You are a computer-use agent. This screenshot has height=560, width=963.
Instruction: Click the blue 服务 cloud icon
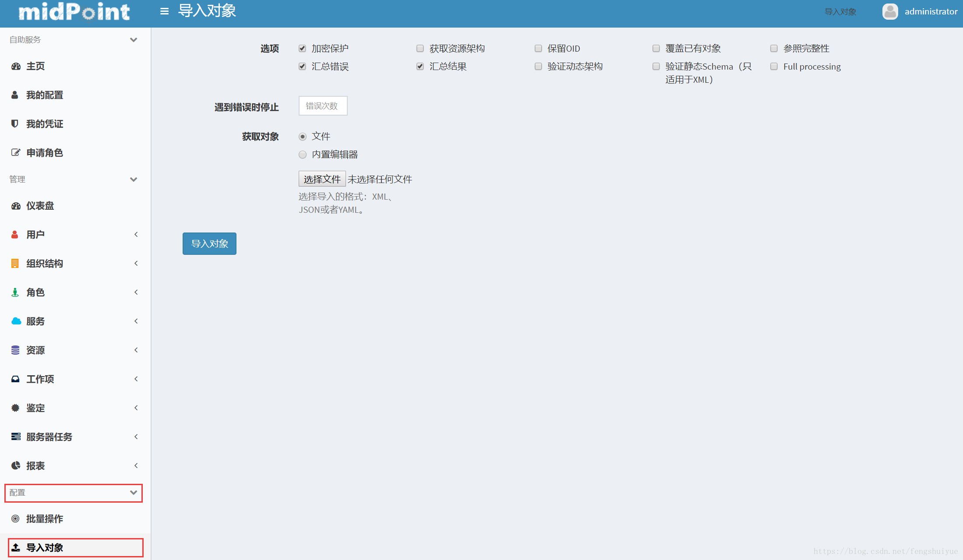pyautogui.click(x=16, y=321)
